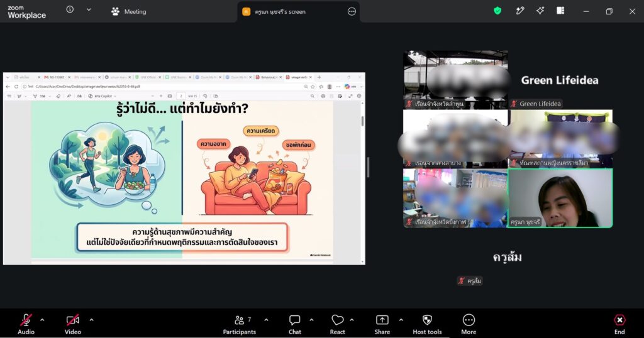
Task: Expand the audio options caret
Action: (42, 320)
